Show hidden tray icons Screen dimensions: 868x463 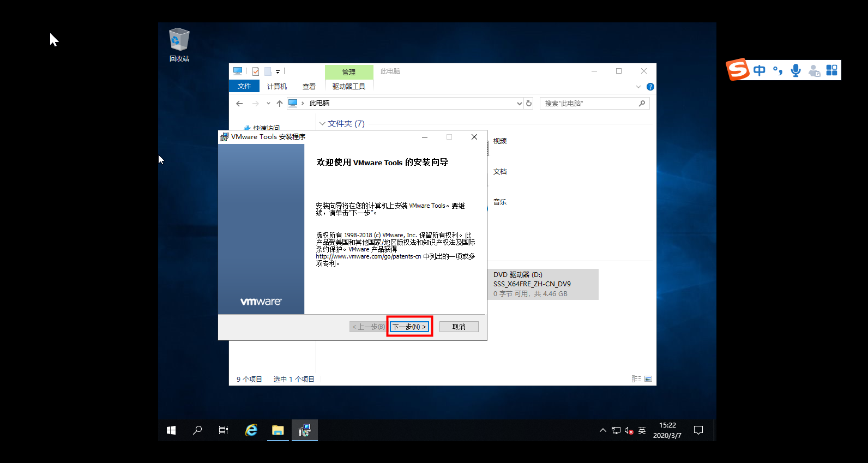click(x=603, y=430)
